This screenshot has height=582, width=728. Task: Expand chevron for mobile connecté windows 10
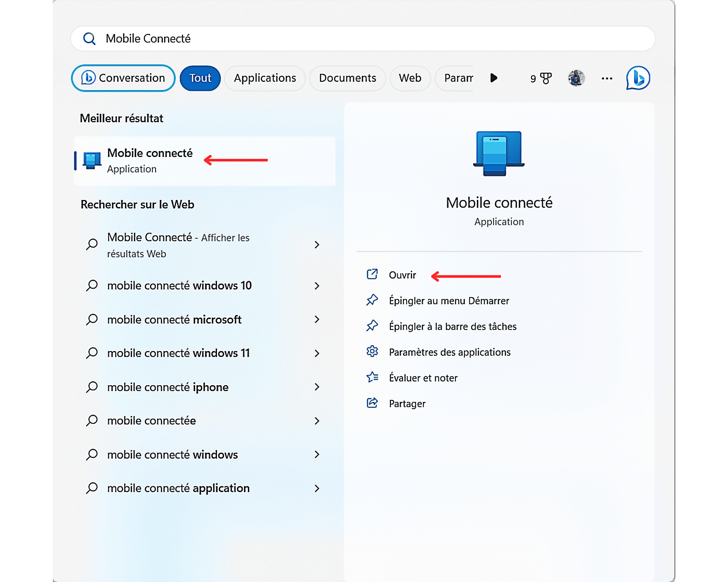tap(317, 286)
